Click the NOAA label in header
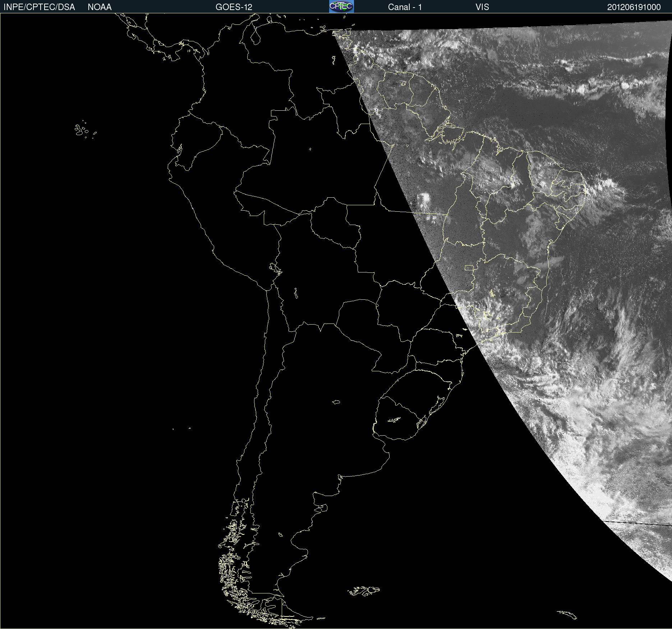672x629 pixels. coord(100,7)
